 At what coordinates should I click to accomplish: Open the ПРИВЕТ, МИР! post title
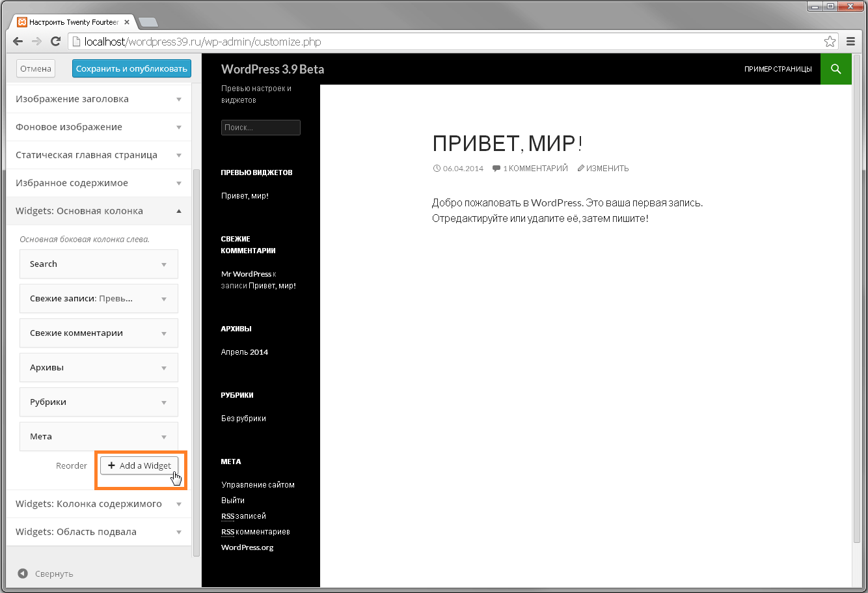pos(508,143)
